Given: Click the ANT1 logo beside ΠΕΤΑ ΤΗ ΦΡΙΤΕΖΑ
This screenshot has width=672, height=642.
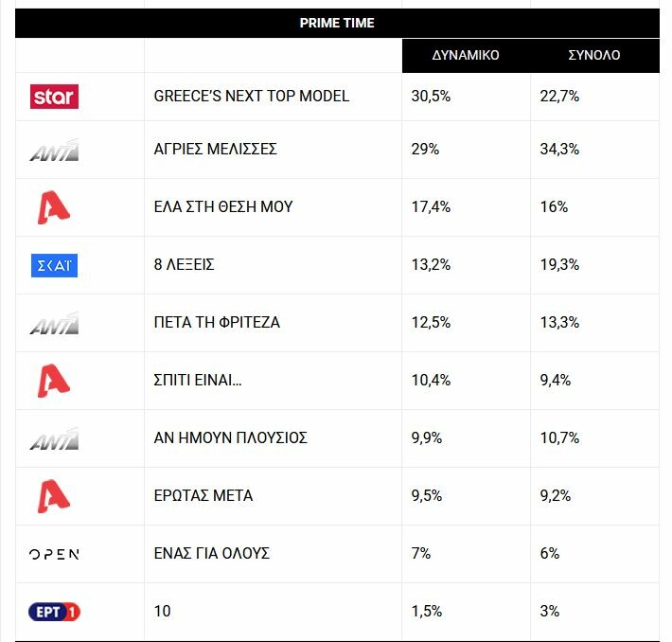Looking at the screenshot, I should pos(55,323).
